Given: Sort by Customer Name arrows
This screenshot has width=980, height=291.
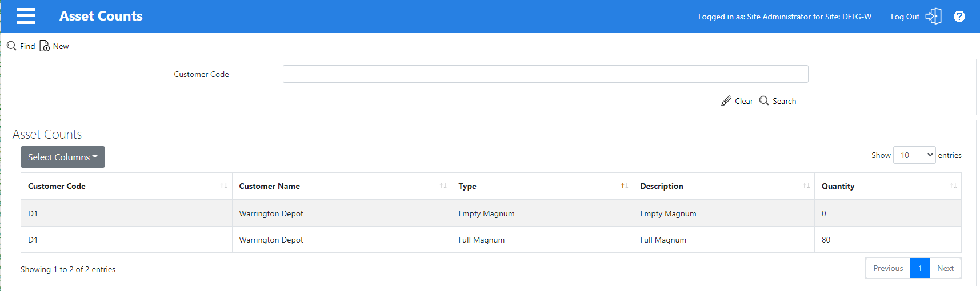Looking at the screenshot, I should click(443, 186).
